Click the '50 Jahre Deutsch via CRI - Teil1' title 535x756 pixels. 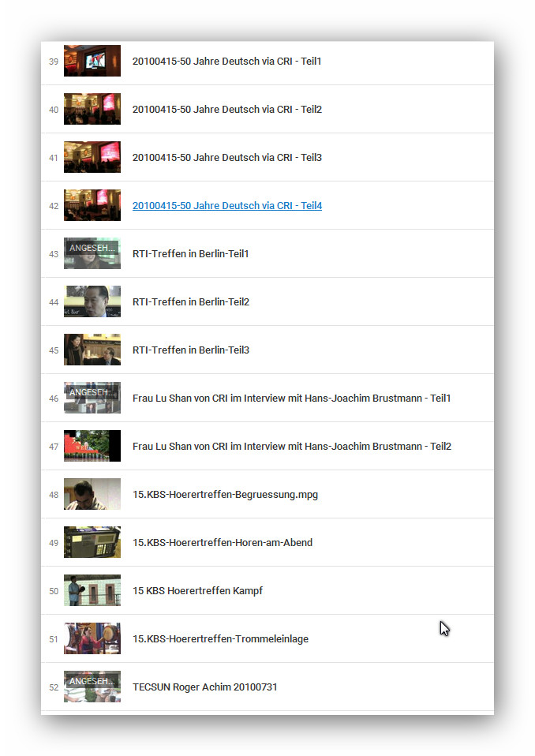click(x=226, y=62)
